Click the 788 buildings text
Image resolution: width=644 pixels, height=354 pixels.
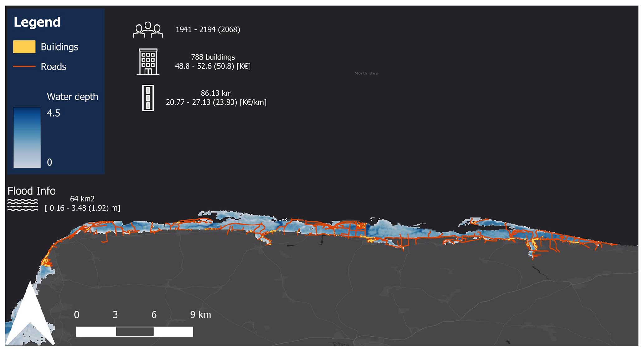point(213,57)
